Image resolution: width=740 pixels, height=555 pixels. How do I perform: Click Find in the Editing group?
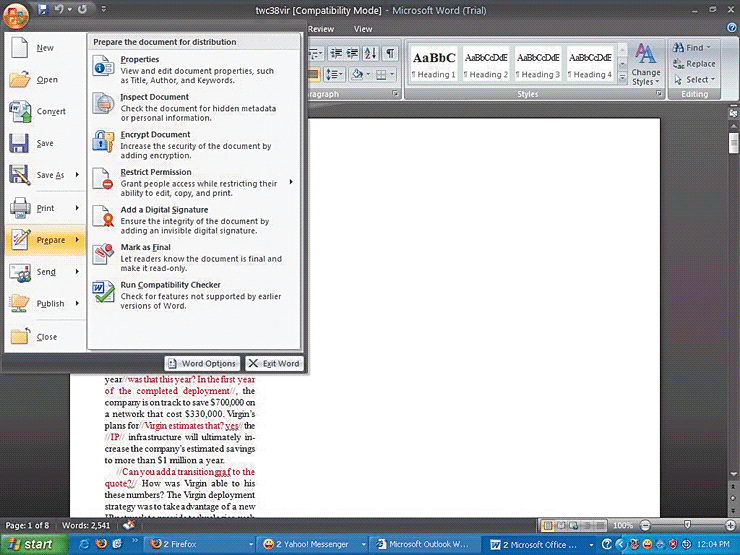point(691,48)
